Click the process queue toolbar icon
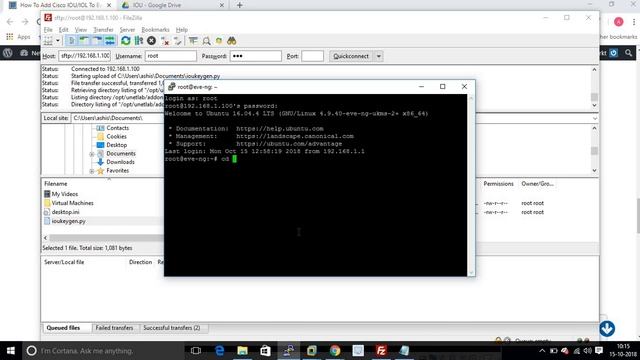The width and height of the screenshot is (640, 360). [x=139, y=41]
